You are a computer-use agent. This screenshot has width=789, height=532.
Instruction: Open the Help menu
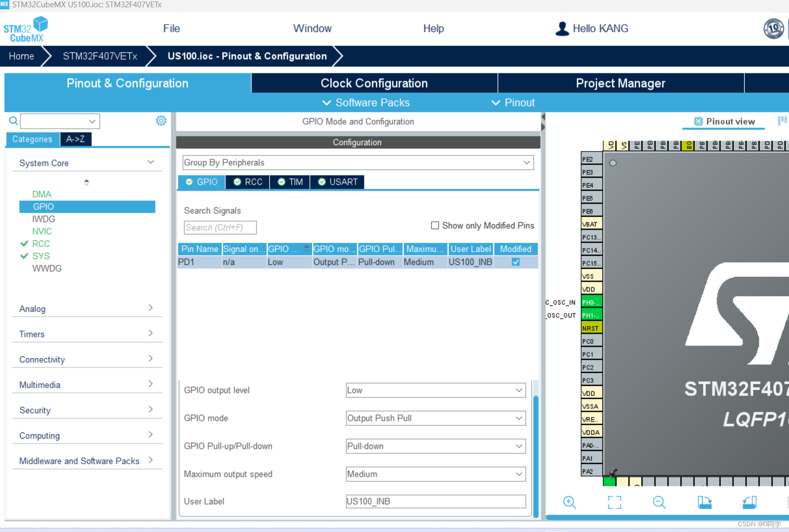pos(434,29)
